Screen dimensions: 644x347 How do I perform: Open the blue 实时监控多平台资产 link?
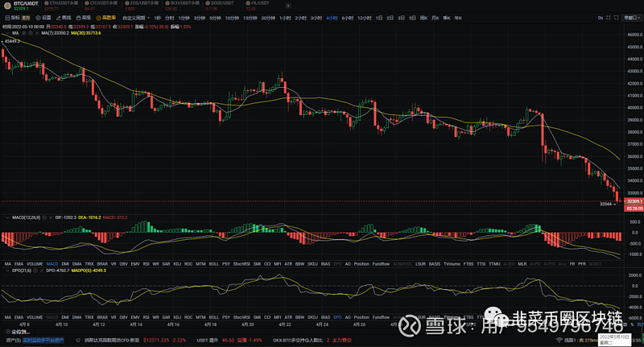[43, 341]
